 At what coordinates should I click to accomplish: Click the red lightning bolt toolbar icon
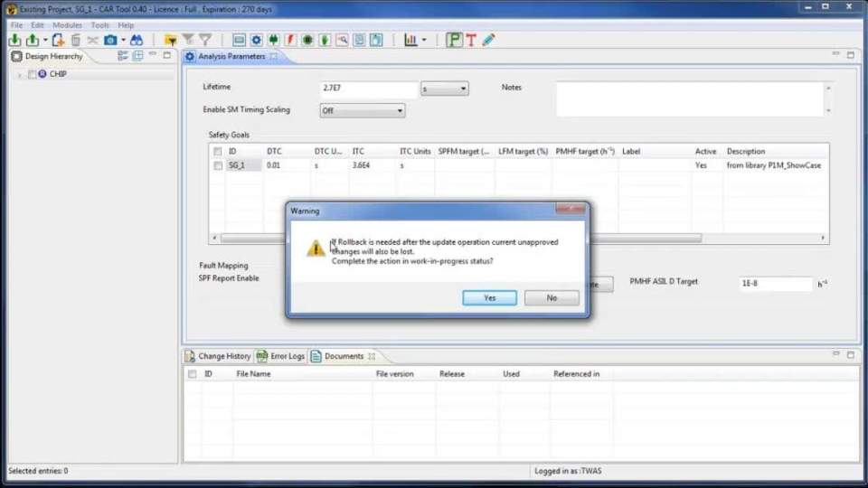pyautogui.click(x=290, y=41)
